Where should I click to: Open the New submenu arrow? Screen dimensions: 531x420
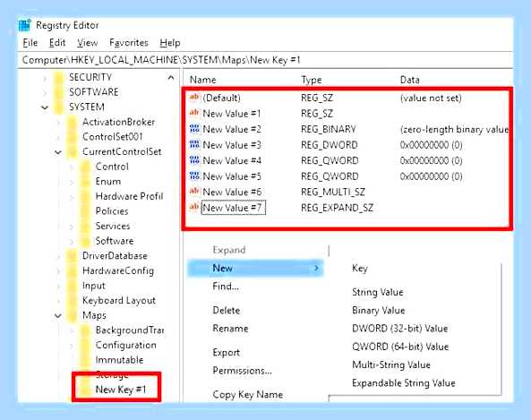(x=316, y=269)
